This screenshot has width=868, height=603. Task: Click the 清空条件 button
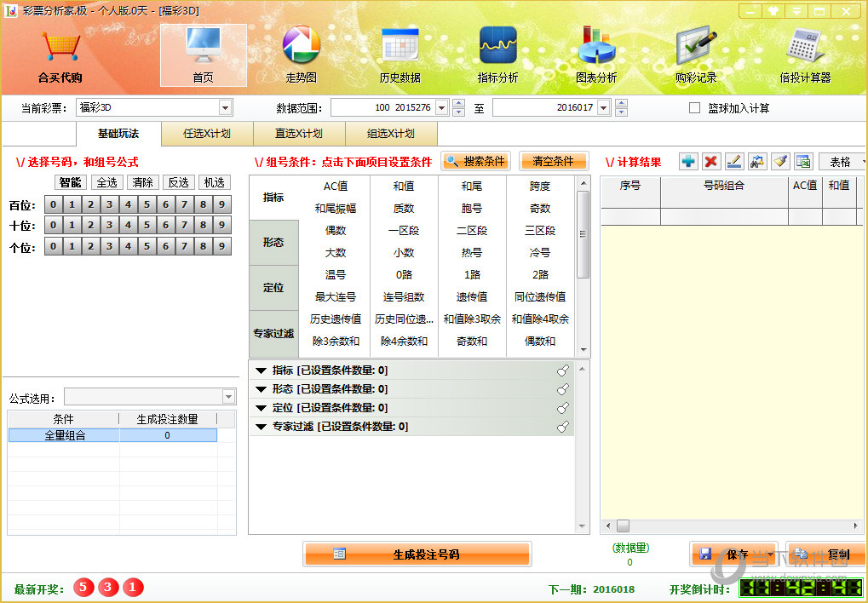[x=554, y=161]
